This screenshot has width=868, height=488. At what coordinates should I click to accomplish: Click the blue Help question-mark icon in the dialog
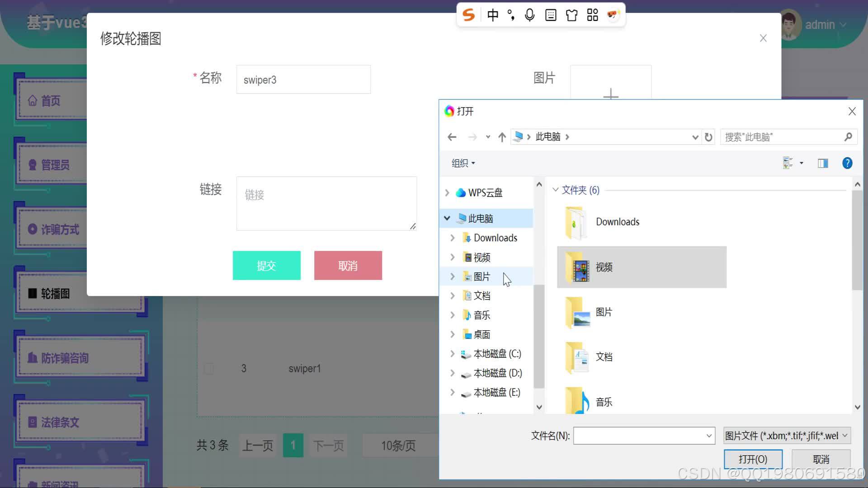coord(847,163)
